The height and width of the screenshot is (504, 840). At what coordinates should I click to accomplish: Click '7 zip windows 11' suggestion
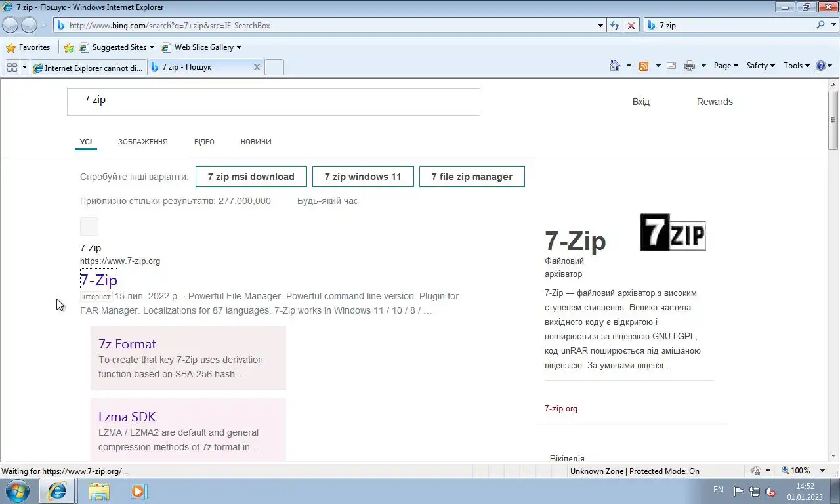[363, 177]
